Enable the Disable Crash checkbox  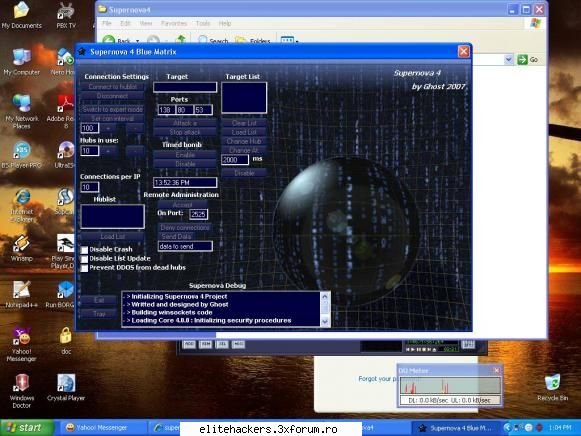(x=84, y=250)
